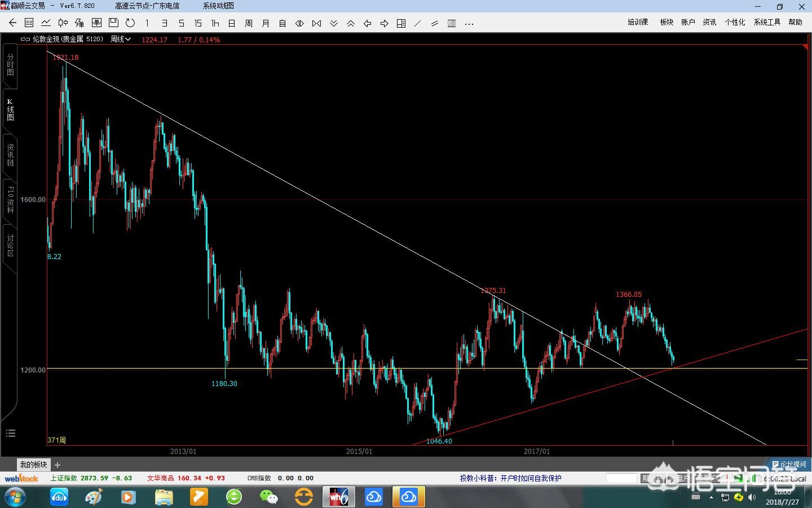Click the back arrow toolbar icon

pyautogui.click(x=12, y=23)
